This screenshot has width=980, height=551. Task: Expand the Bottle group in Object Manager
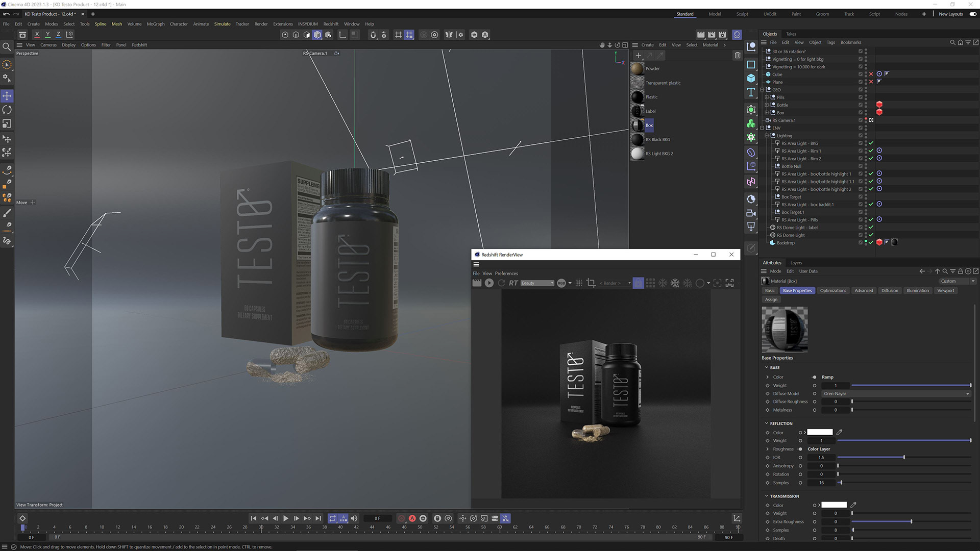click(767, 105)
